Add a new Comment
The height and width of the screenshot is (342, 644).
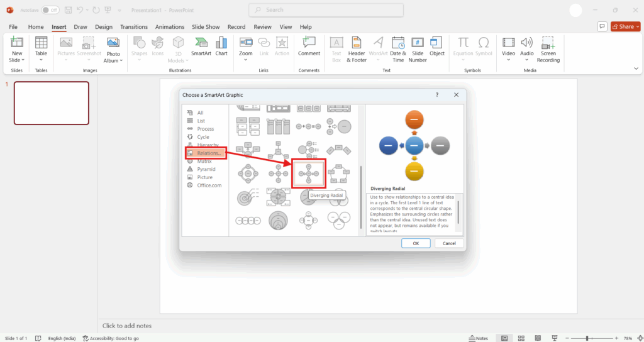click(309, 47)
